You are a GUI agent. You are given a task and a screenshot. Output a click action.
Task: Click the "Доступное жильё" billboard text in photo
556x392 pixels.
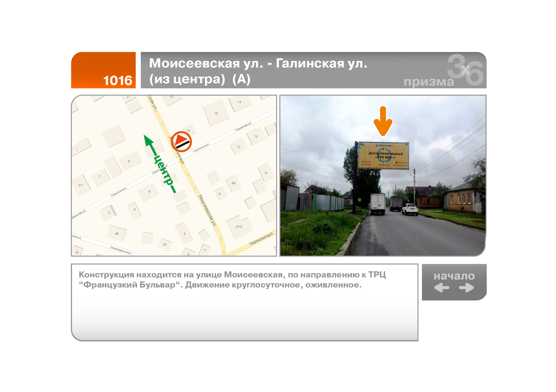[386, 153]
